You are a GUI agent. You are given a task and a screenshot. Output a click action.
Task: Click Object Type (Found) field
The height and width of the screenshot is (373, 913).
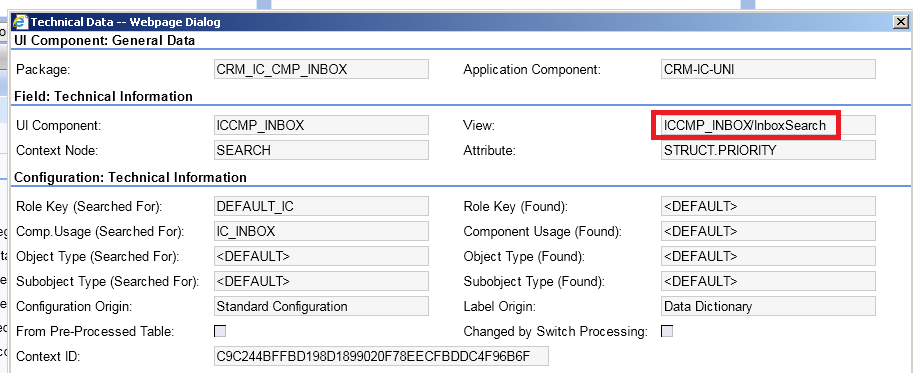point(768,256)
